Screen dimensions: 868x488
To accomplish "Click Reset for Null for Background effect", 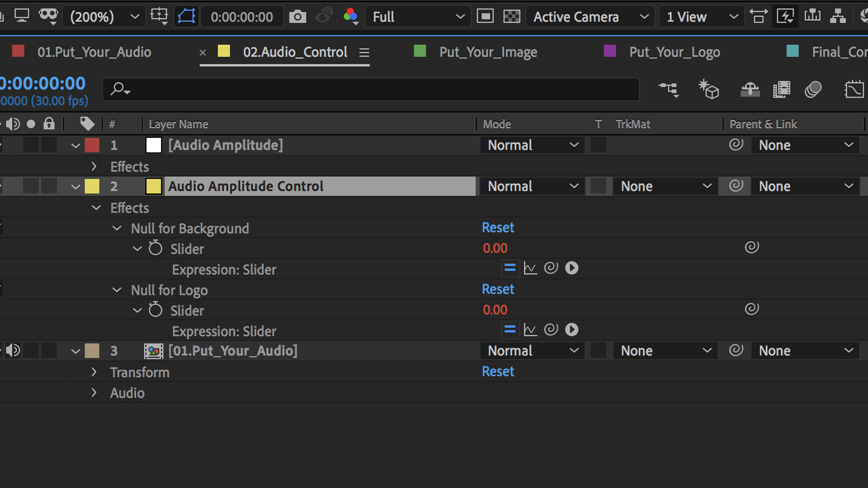I will click(x=498, y=228).
